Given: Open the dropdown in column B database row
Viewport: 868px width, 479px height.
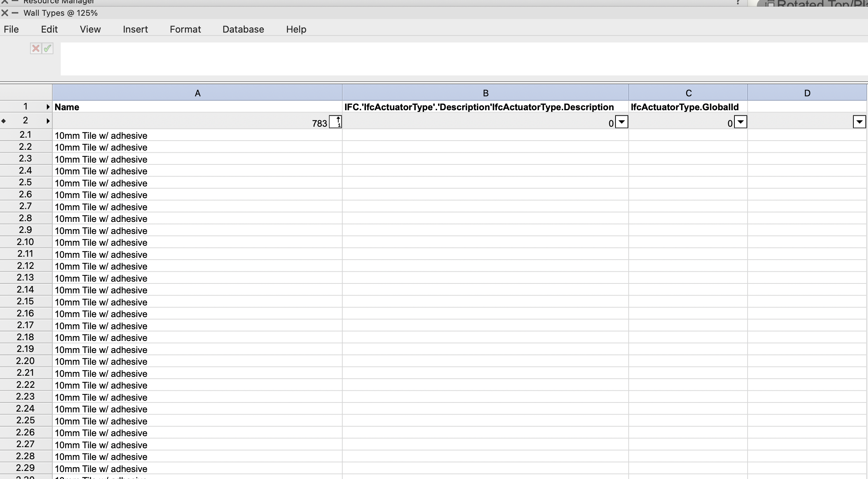Looking at the screenshot, I should coord(621,122).
